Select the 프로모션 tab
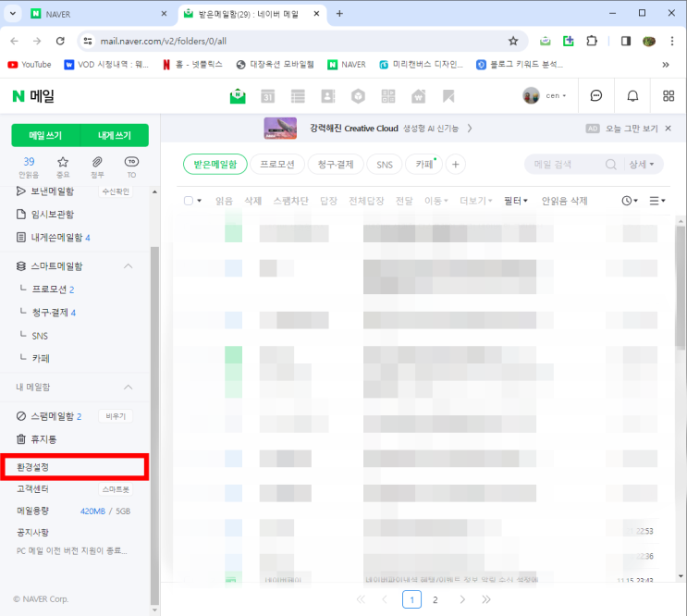The height and width of the screenshot is (616, 687). click(277, 165)
